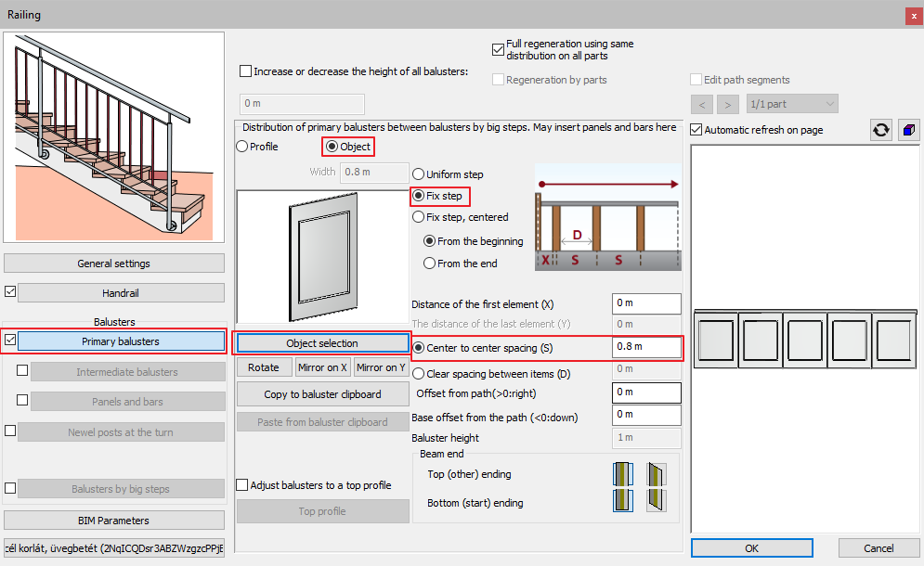Select straight cut for Top (other) ending

[x=622, y=474]
